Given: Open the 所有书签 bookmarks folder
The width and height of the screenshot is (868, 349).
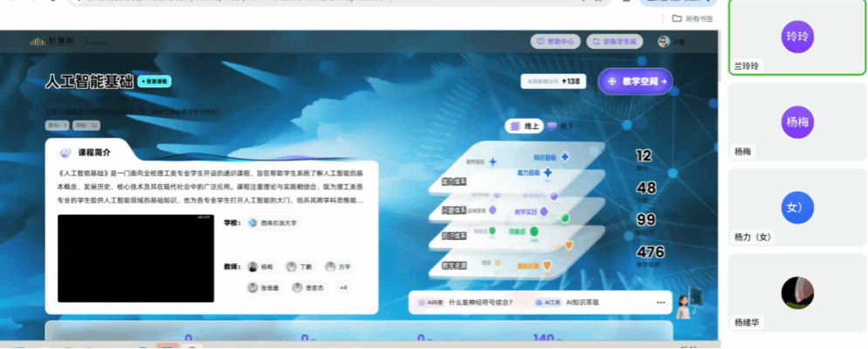Looking at the screenshot, I should pos(692,18).
